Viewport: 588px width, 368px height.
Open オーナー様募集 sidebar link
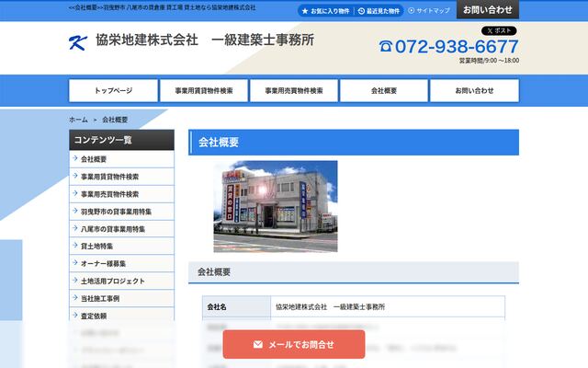[121, 263]
